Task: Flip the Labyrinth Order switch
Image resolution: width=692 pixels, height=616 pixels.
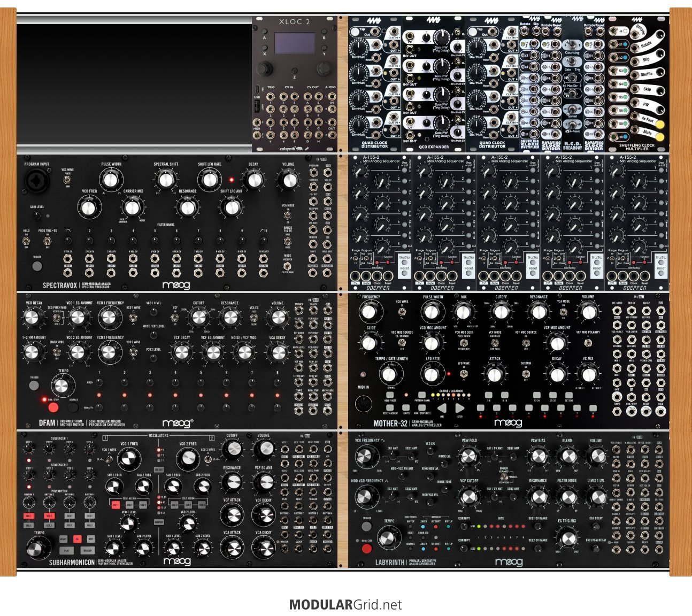Action: point(504,477)
